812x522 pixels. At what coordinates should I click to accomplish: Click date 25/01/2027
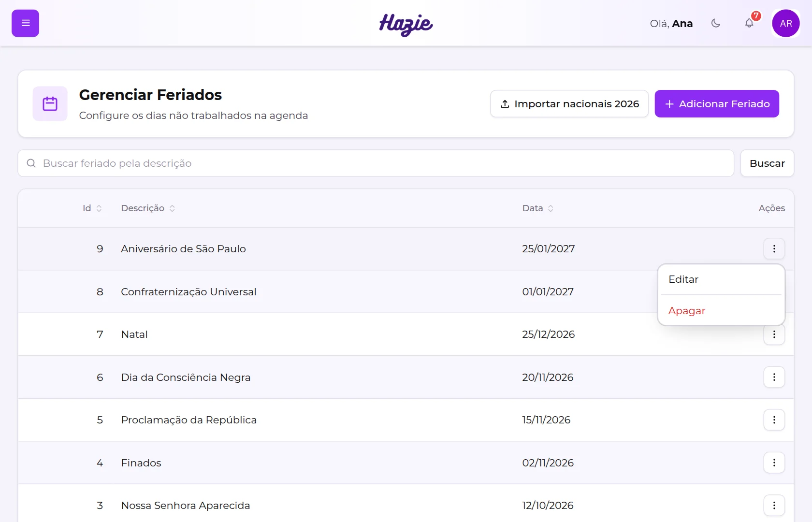pyautogui.click(x=548, y=249)
